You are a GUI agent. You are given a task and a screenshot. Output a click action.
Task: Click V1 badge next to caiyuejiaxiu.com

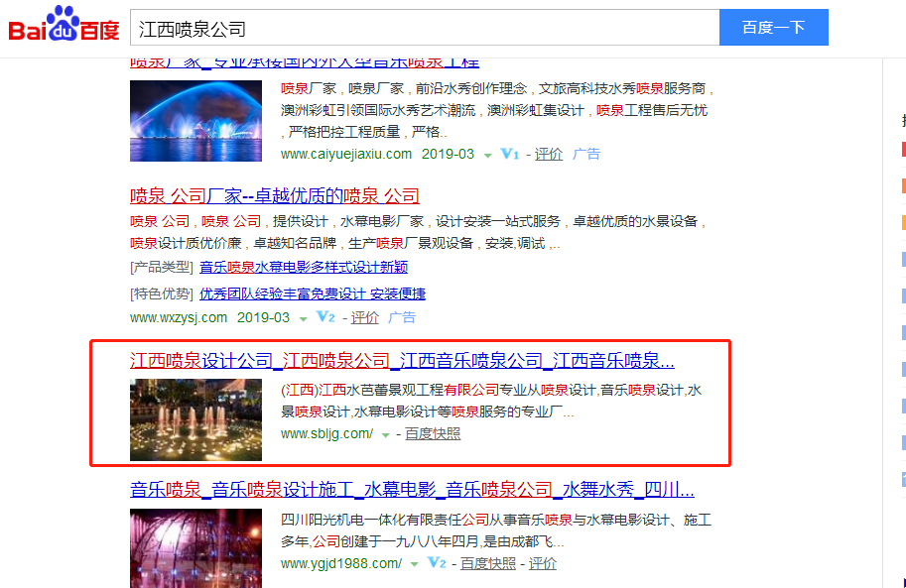pyautogui.click(x=510, y=154)
